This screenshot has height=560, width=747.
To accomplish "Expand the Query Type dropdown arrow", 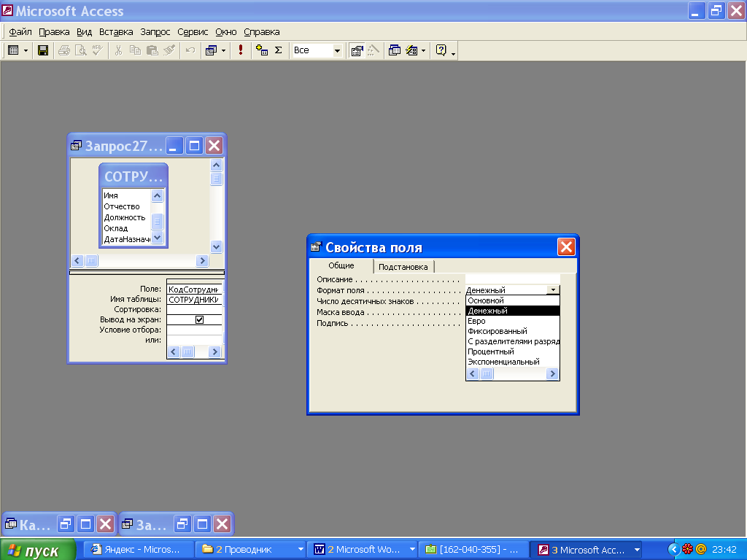I will tap(223, 50).
